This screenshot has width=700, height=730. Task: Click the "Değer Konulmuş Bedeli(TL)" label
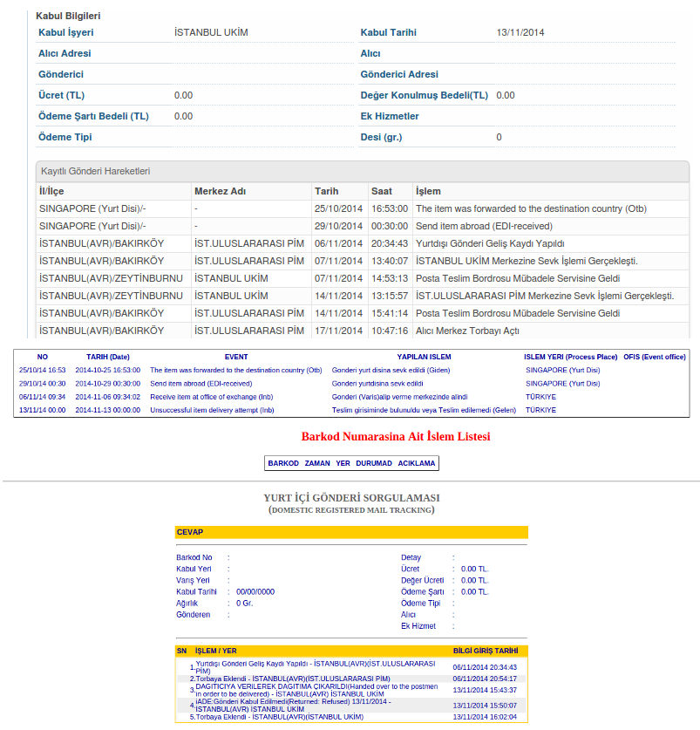(x=424, y=95)
